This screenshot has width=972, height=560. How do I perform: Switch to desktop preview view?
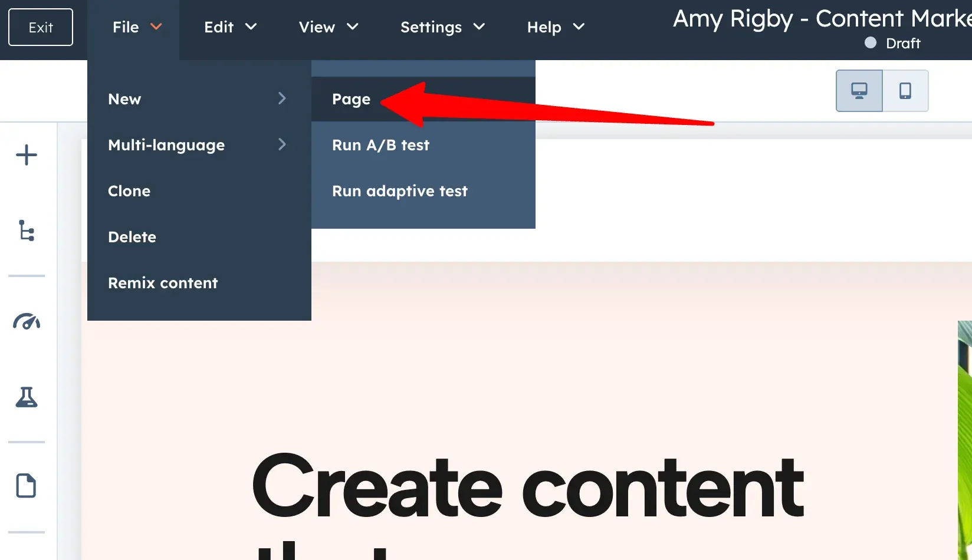859,91
